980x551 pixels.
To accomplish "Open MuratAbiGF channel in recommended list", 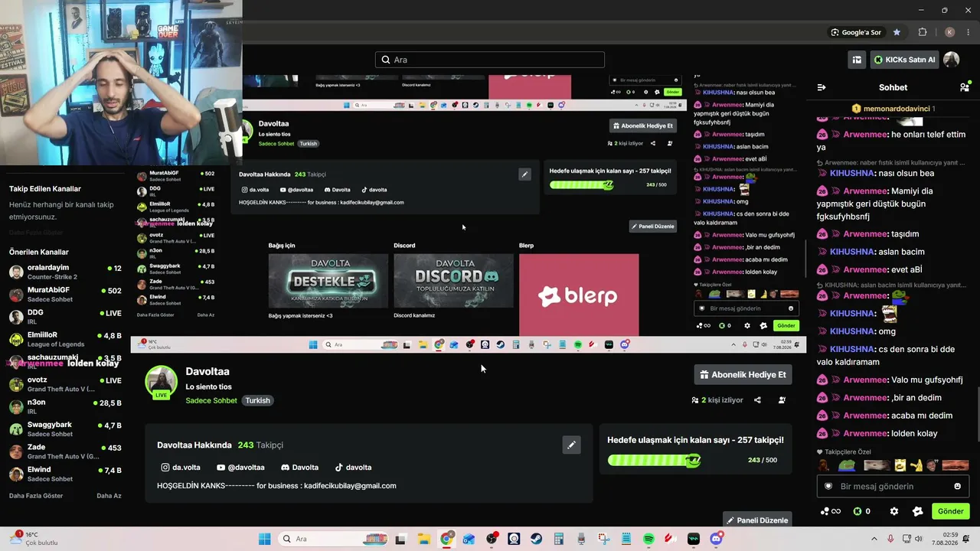I will tap(65, 295).
